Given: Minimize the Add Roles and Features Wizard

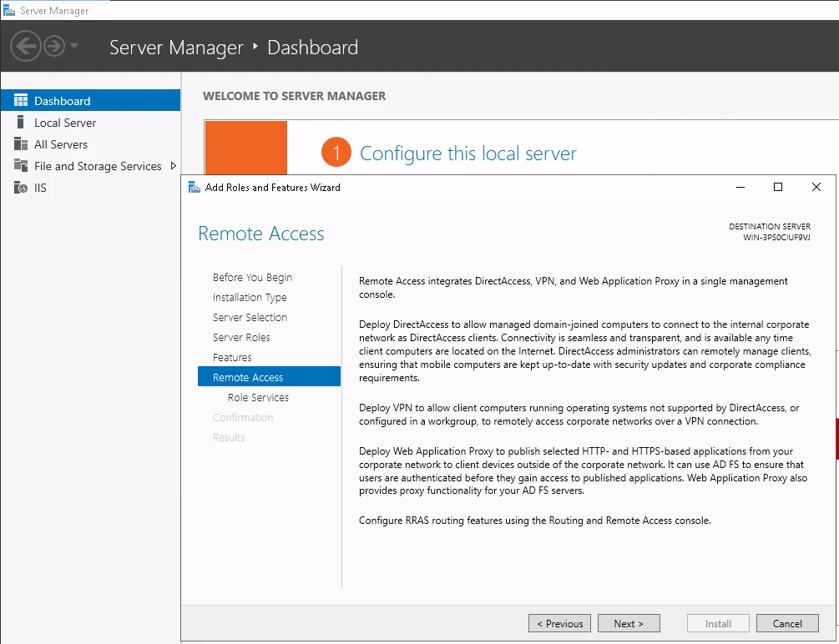Looking at the screenshot, I should pyautogui.click(x=740, y=187).
